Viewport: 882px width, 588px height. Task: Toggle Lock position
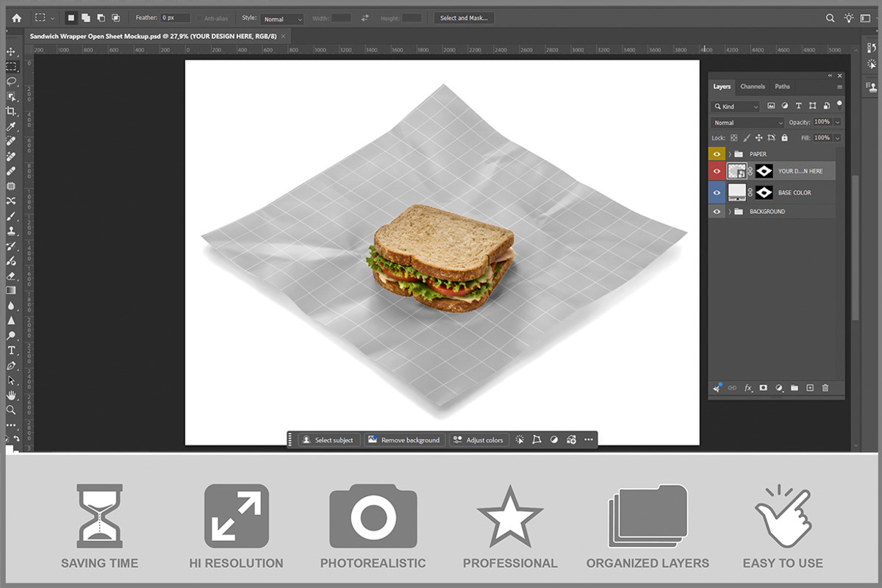point(759,137)
